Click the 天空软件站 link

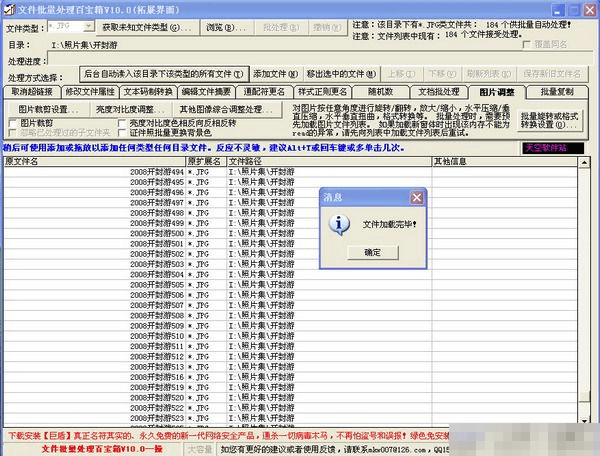point(549,147)
